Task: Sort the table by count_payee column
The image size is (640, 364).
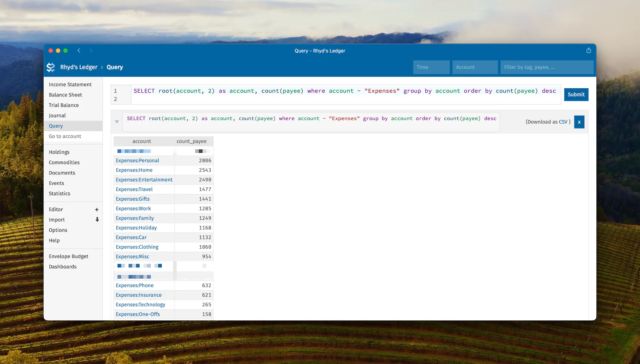Action: tap(191, 141)
